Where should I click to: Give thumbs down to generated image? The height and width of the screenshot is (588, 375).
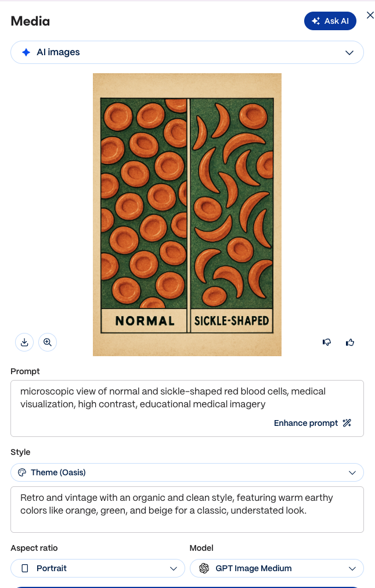pos(327,342)
